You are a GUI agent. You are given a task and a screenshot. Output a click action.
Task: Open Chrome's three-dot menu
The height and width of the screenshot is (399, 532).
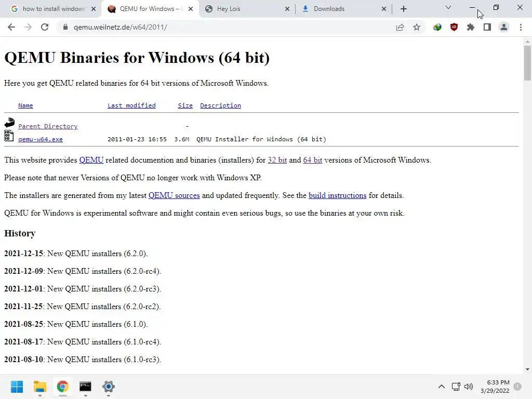[x=521, y=27]
